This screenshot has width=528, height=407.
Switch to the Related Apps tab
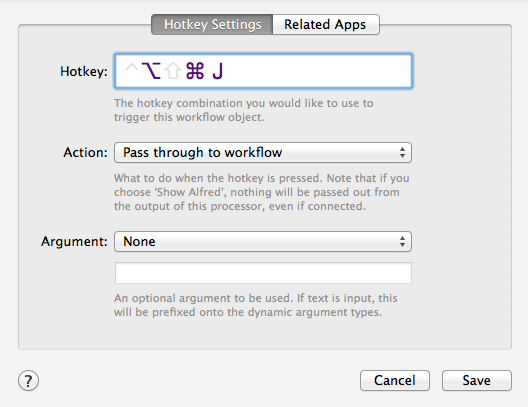(326, 24)
